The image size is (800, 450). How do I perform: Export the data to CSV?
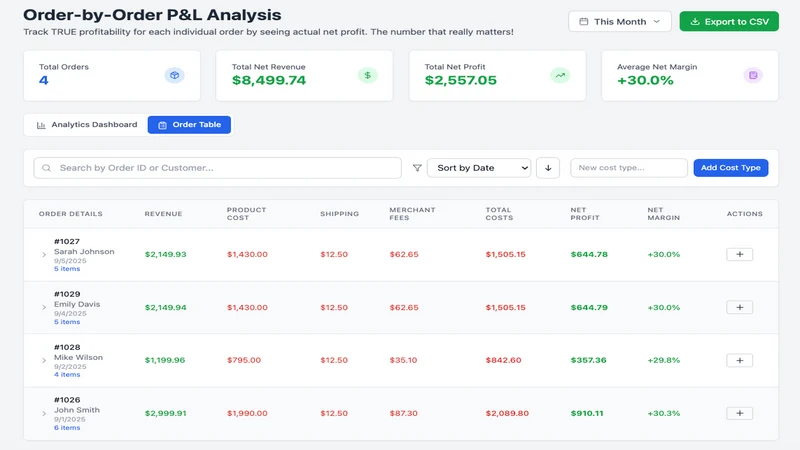[x=729, y=21]
